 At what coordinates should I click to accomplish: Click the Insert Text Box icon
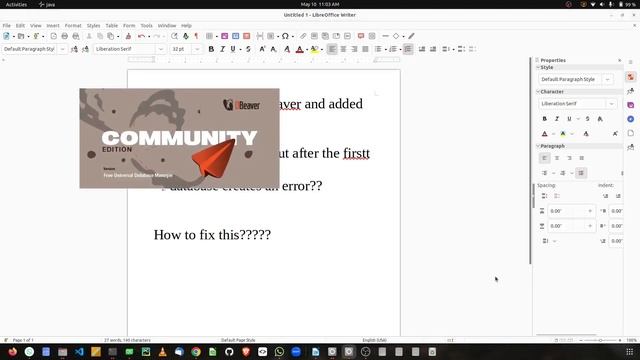click(247, 36)
